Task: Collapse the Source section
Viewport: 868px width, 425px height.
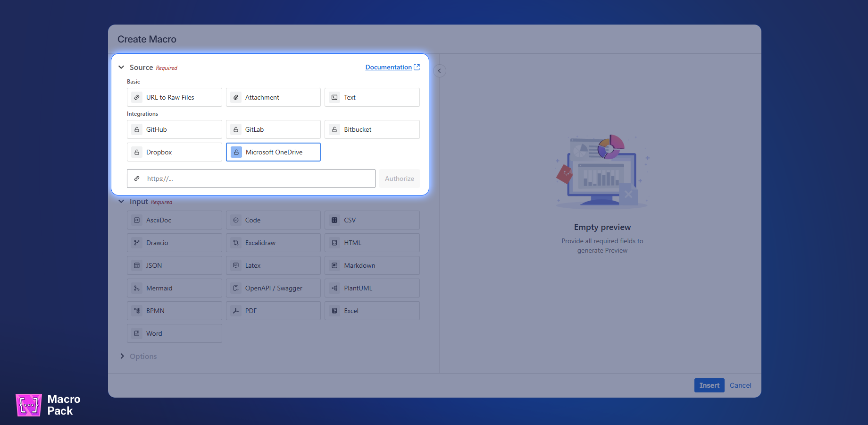Action: click(121, 68)
